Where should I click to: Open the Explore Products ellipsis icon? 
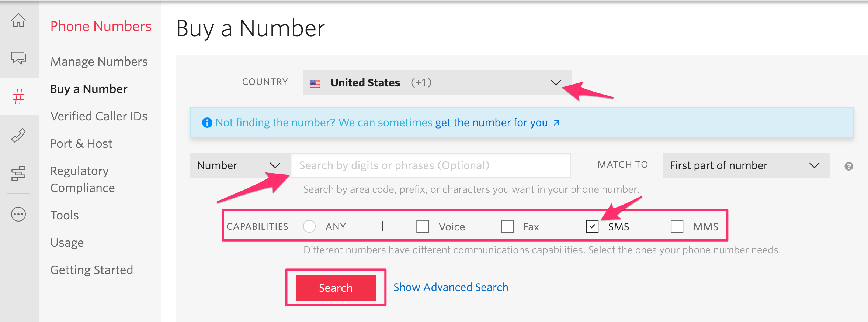click(19, 214)
